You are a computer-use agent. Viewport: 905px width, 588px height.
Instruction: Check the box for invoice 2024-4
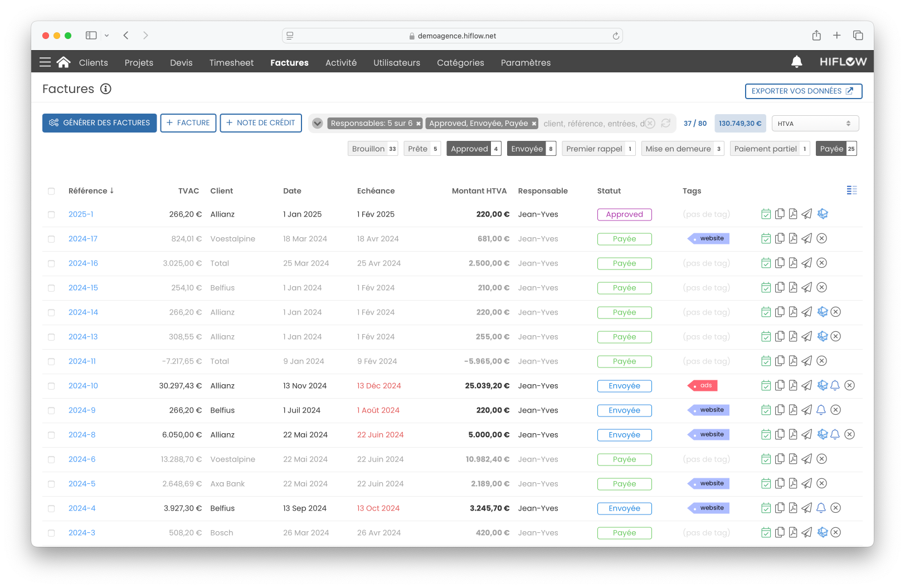(x=51, y=508)
